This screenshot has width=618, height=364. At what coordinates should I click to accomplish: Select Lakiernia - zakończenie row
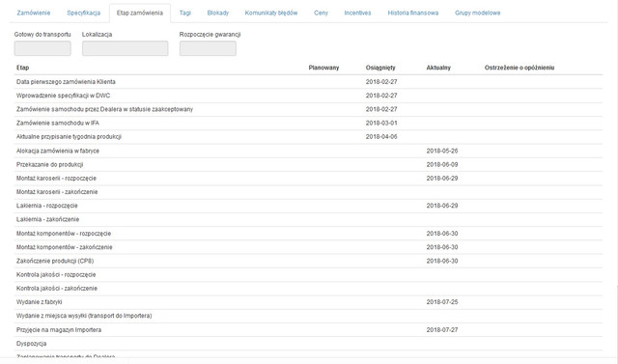[308, 219]
